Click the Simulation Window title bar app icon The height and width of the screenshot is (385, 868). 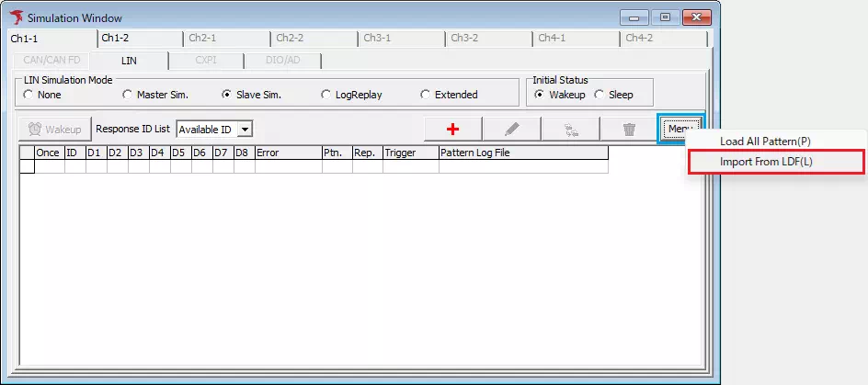(x=16, y=18)
